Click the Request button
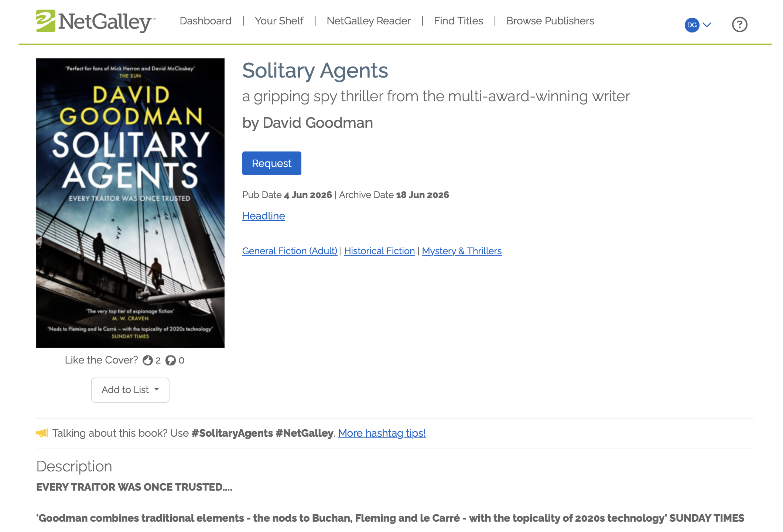 [x=271, y=163]
